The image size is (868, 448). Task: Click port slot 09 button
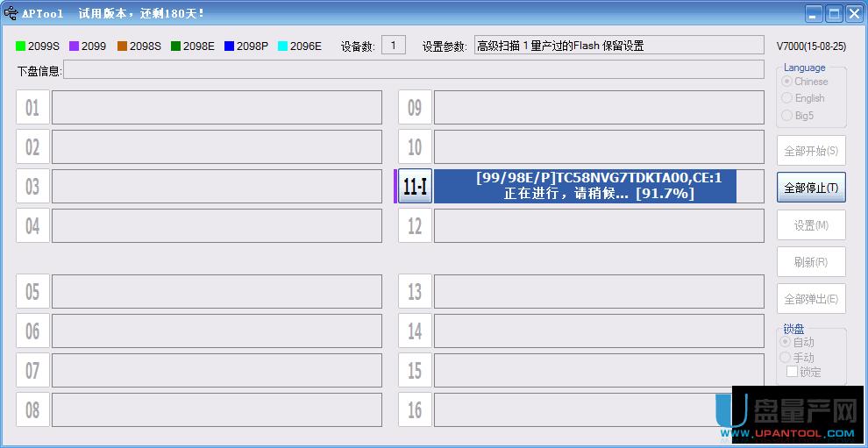click(415, 108)
